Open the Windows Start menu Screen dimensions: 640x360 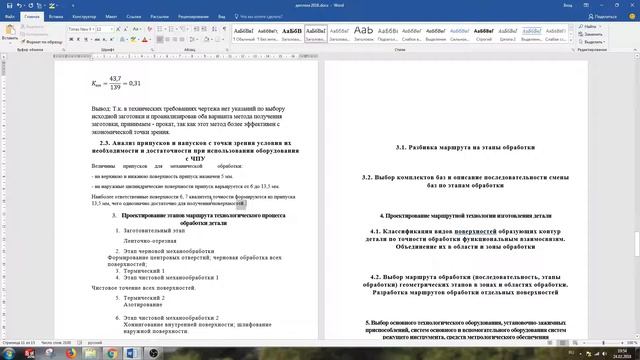pyautogui.click(x=8, y=353)
